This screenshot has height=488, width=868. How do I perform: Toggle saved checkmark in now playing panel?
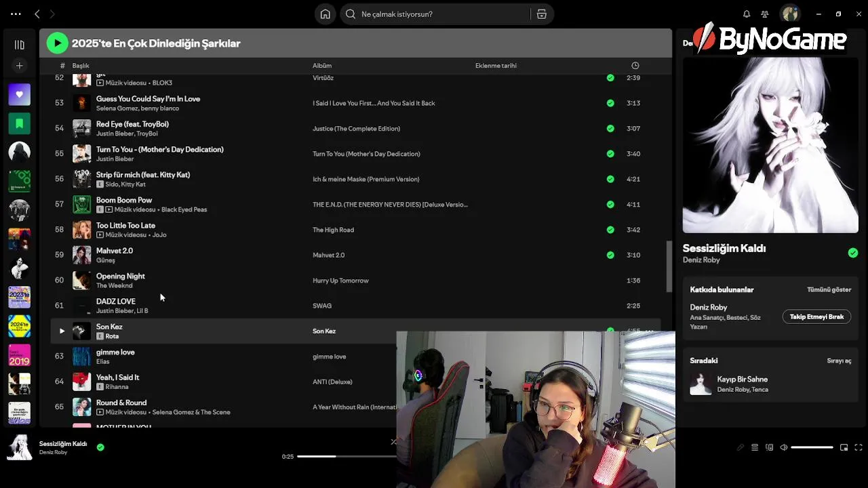tap(852, 253)
